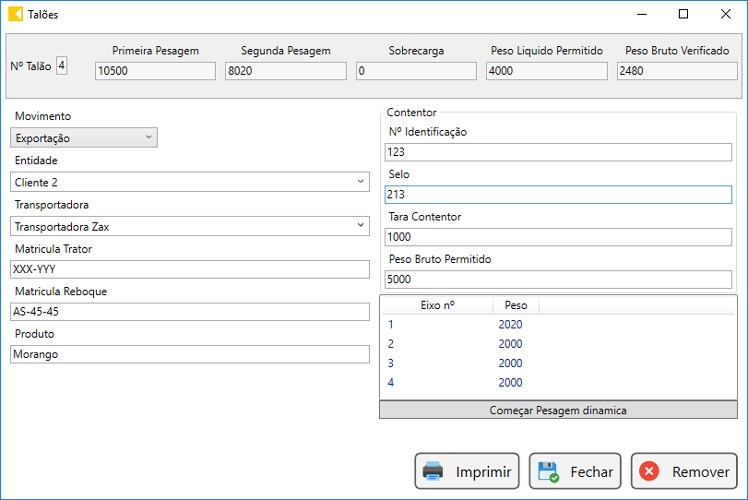Expand the Transportadora dropdown arrow
The image size is (748, 500).
360,226
